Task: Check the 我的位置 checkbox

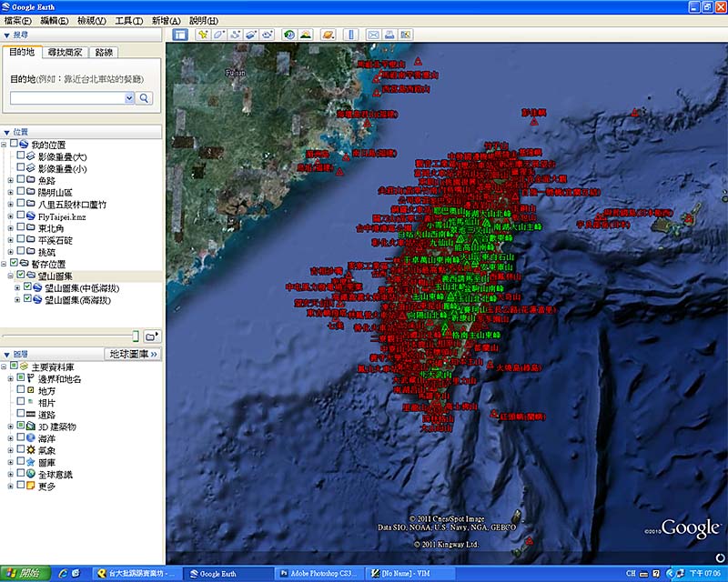Action: click(14, 144)
